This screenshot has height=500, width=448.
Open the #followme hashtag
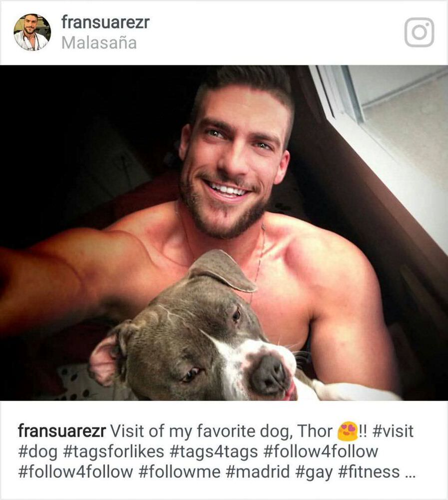(179, 472)
